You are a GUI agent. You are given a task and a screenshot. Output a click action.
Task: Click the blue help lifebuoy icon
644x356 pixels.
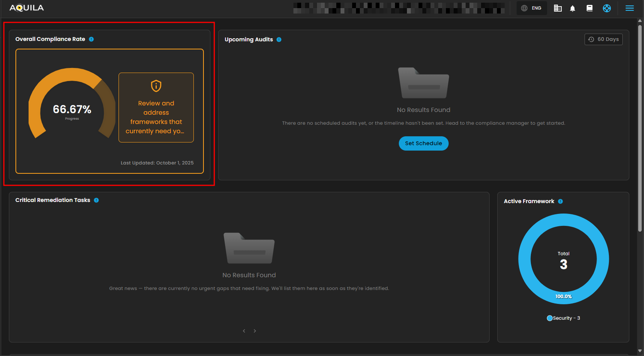point(607,8)
